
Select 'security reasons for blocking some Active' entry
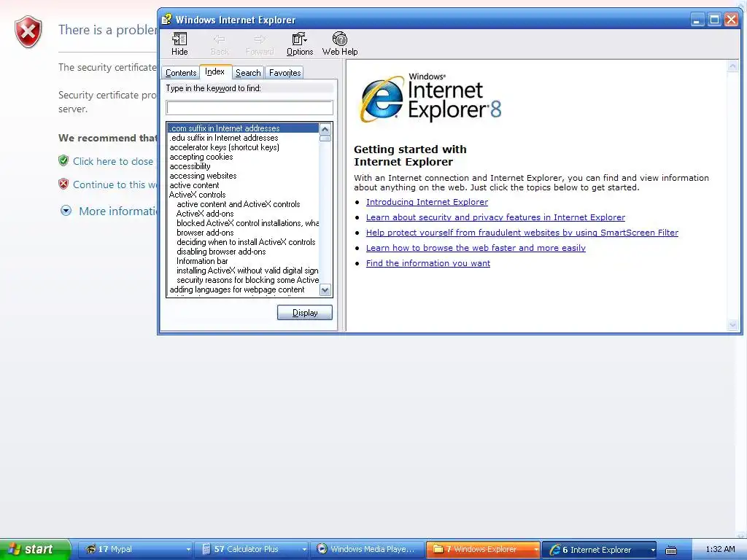244,280
